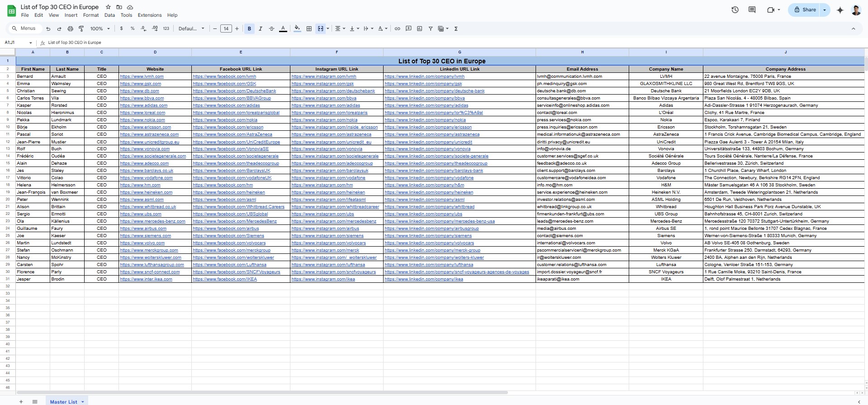
Task: Open more number formats menu
Action: coord(166,29)
